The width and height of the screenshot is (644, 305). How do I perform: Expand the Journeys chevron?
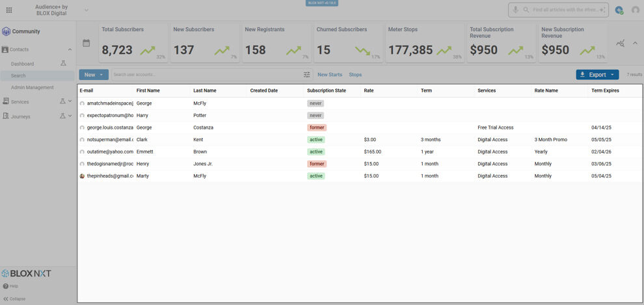(x=70, y=116)
